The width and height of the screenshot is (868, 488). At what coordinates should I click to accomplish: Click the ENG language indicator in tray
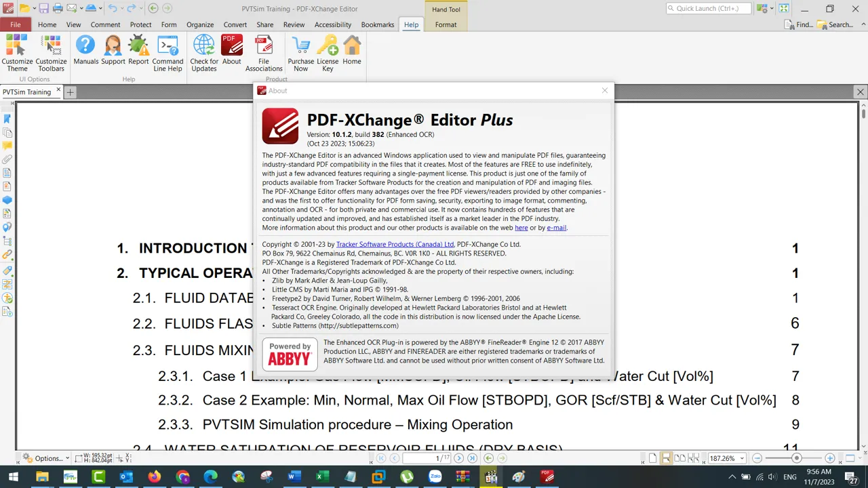click(789, 477)
